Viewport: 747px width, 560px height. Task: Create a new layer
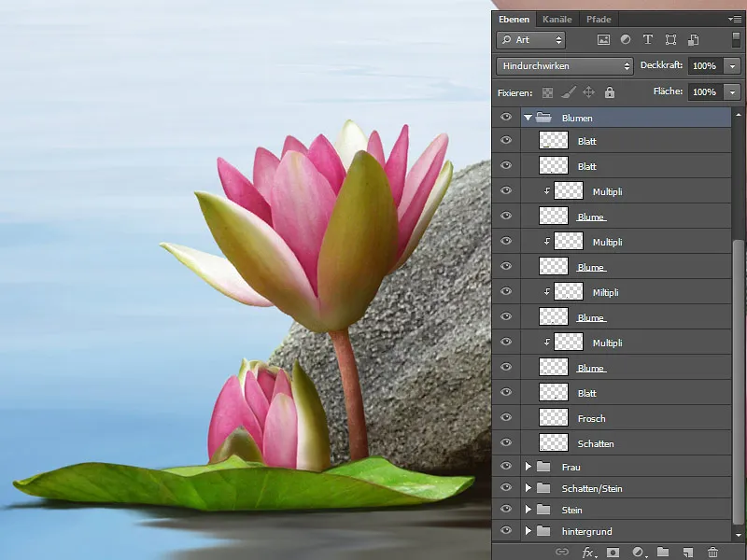tap(688, 553)
